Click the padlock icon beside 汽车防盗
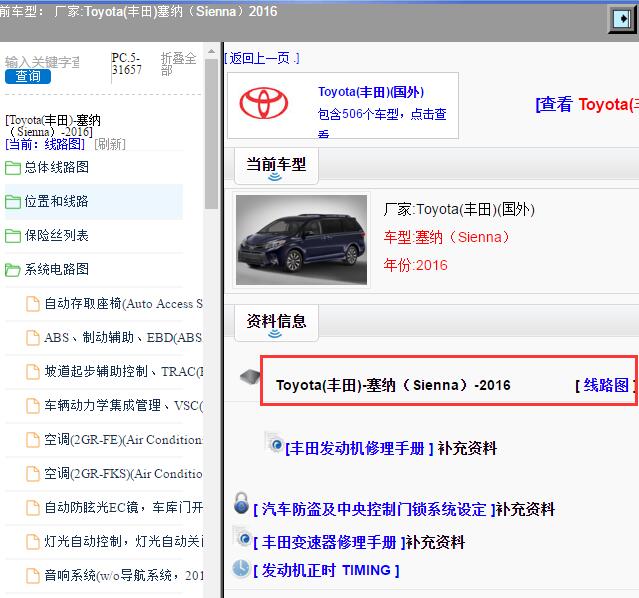 tap(241, 503)
